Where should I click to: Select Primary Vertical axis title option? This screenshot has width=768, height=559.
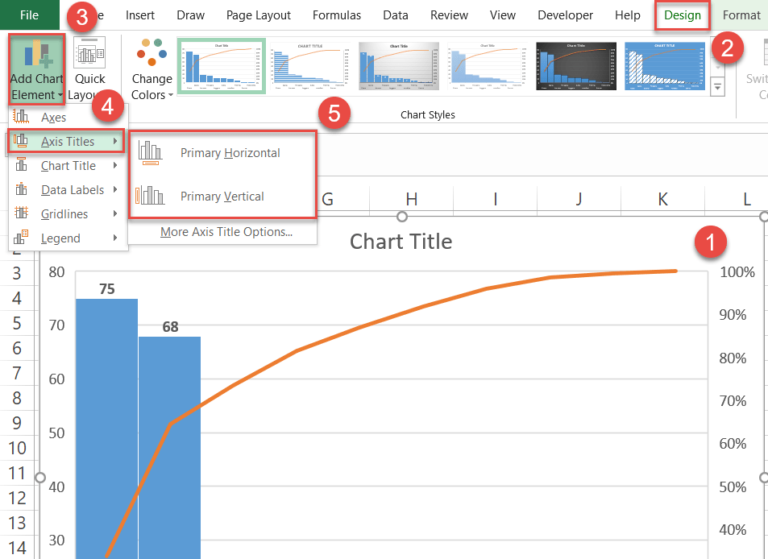tap(223, 196)
